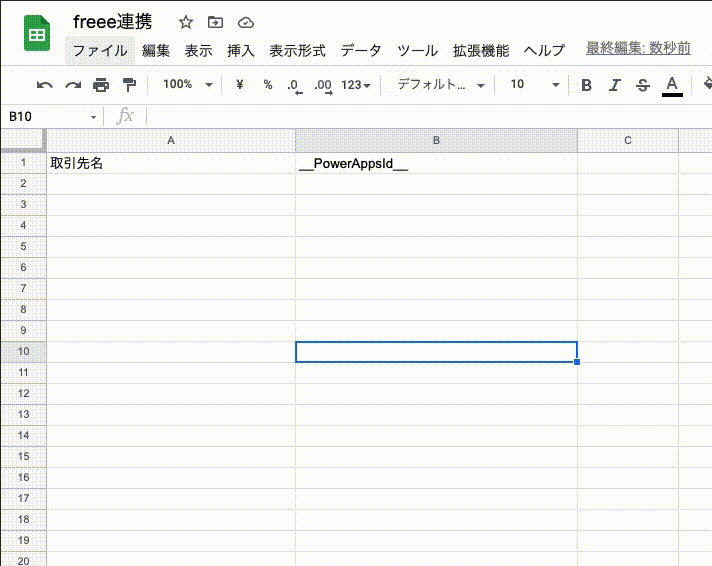Open the name box dropdown arrow
Screen dimensions: 712x566
[94, 117]
